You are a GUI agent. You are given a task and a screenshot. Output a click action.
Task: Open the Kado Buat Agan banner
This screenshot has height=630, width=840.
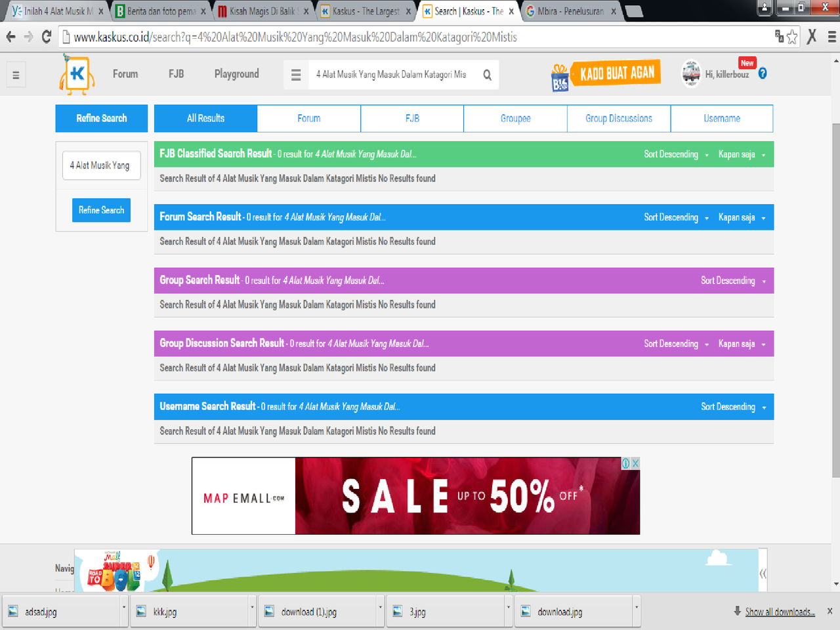(x=606, y=75)
